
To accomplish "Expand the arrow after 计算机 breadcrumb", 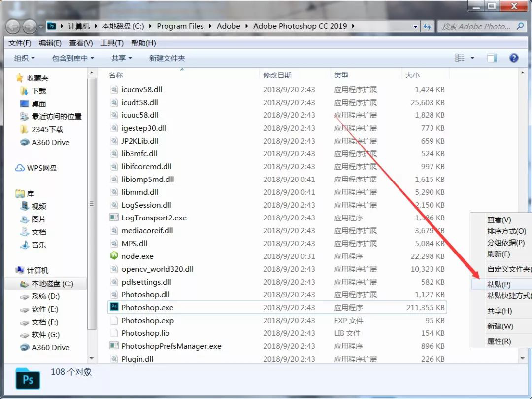I will click(x=96, y=26).
